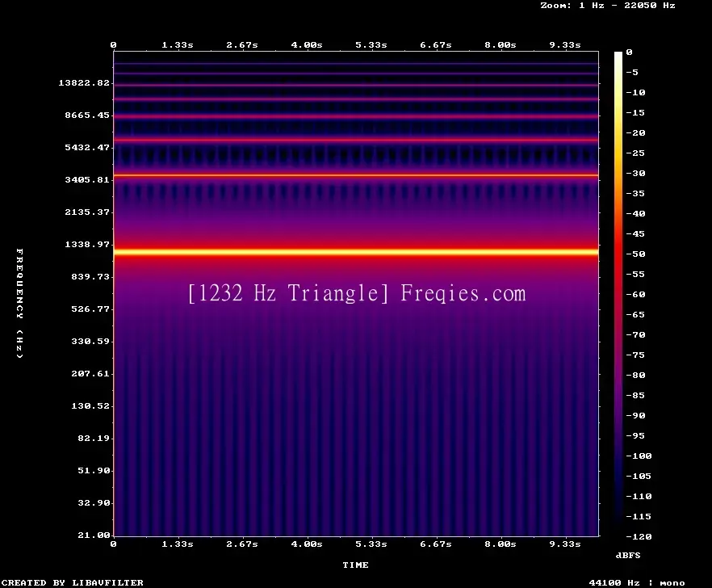Click the -20 dBFS scale label
This screenshot has width=712, height=588.
pyautogui.click(x=635, y=132)
